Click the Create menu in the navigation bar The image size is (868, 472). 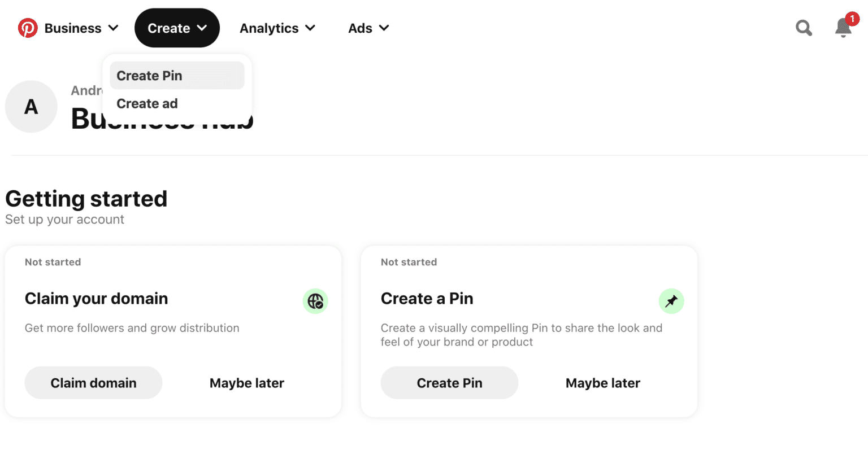[x=168, y=28]
